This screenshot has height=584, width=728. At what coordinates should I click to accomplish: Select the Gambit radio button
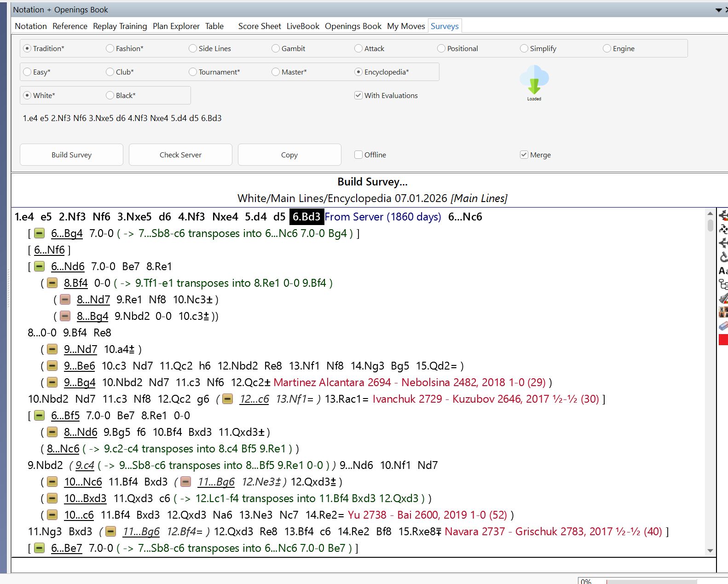(x=276, y=48)
